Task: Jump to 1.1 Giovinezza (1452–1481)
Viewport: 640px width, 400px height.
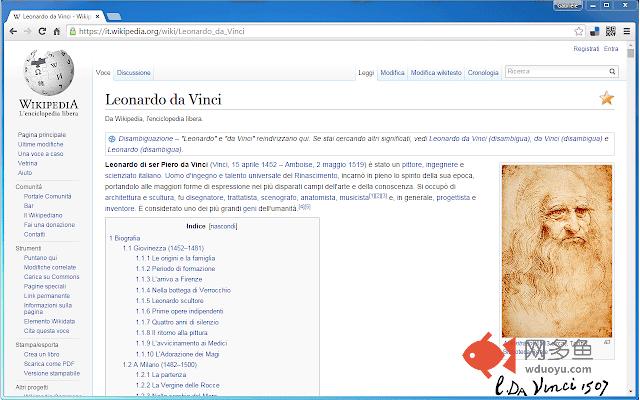Action: tap(163, 248)
